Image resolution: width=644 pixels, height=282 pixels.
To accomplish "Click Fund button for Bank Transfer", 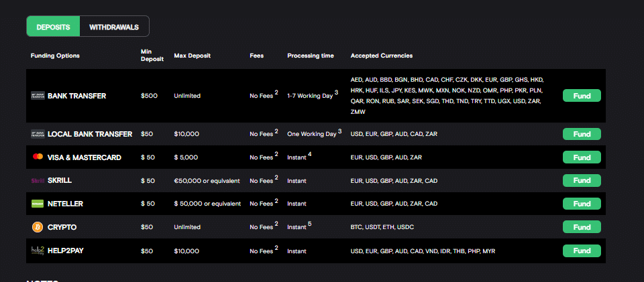I will 582,96.
